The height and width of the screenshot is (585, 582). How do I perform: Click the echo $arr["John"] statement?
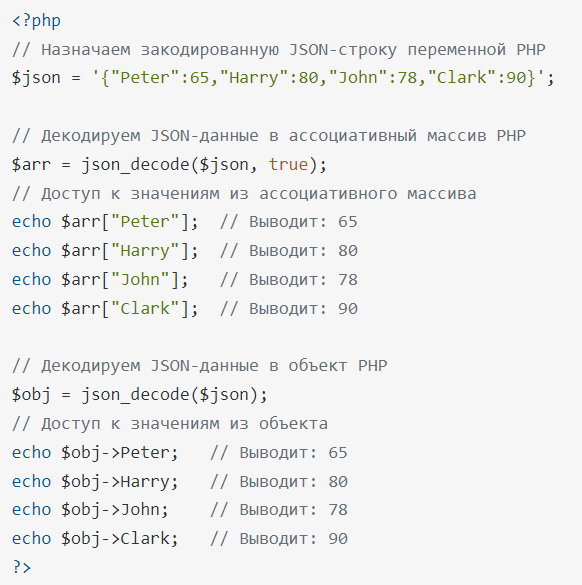click(x=100, y=280)
